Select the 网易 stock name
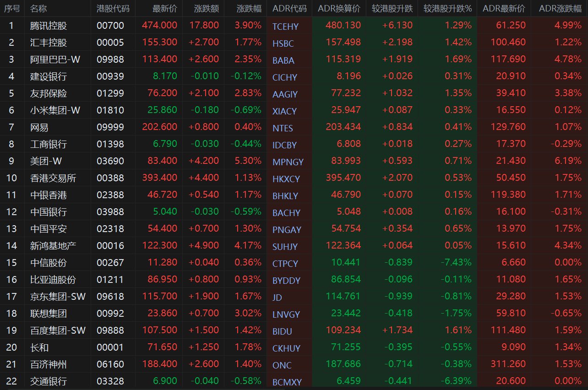The image size is (588, 390). 39,127
